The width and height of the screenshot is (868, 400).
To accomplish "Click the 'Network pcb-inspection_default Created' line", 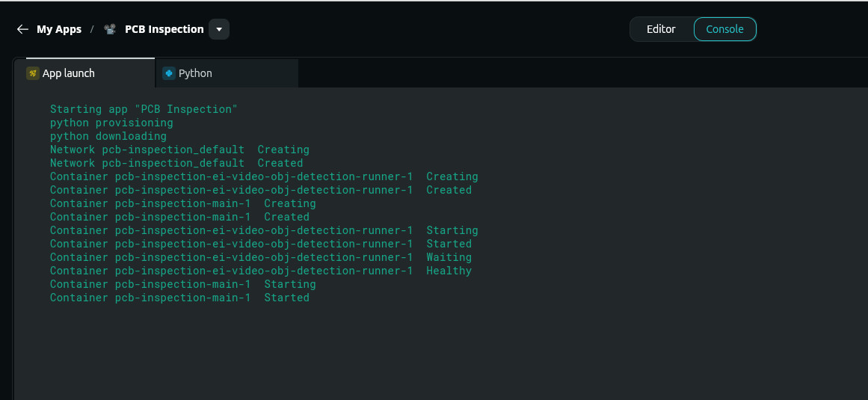I will tap(176, 163).
